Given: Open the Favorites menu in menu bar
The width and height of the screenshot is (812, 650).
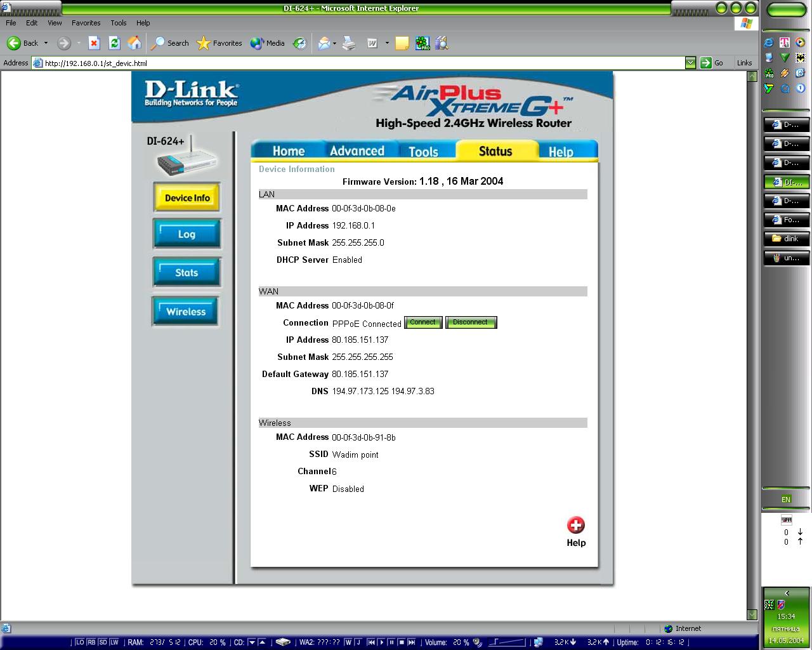Looking at the screenshot, I should tap(86, 23).
